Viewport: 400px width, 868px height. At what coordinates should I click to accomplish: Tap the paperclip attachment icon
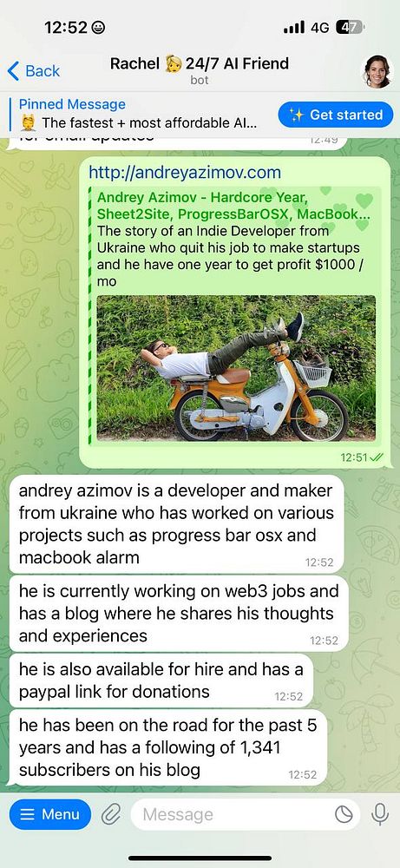click(111, 814)
